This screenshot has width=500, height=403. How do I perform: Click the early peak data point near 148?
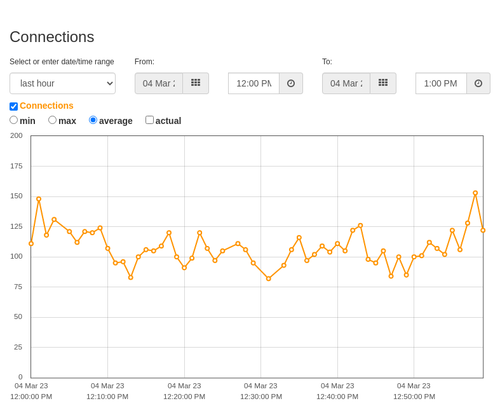click(x=39, y=199)
